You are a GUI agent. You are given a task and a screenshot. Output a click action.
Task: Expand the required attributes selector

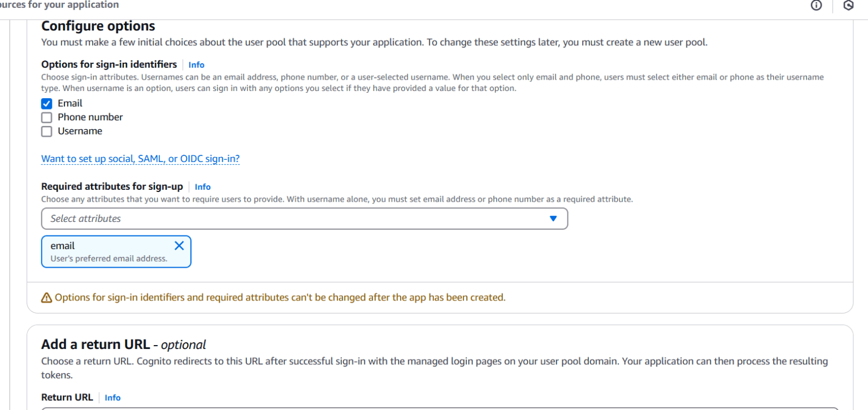304,219
